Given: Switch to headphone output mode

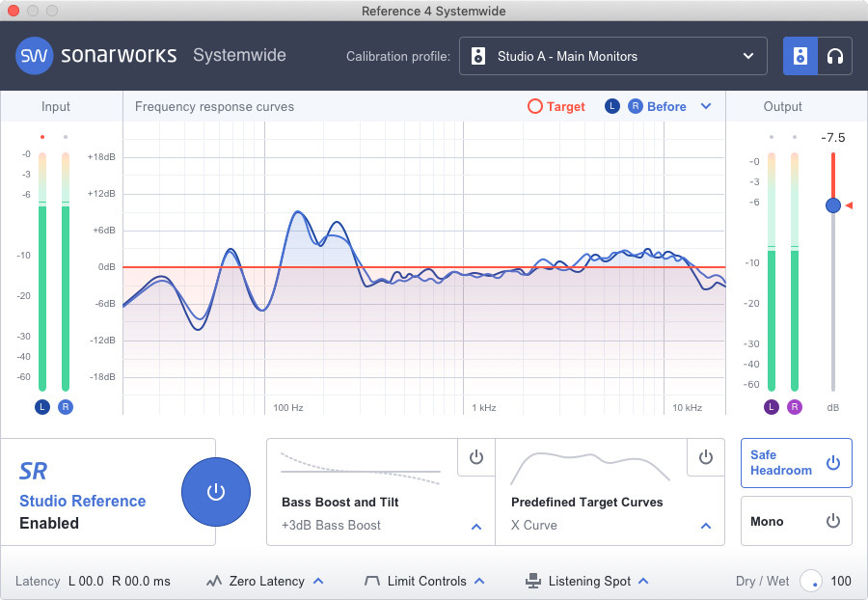Looking at the screenshot, I should 835,56.
